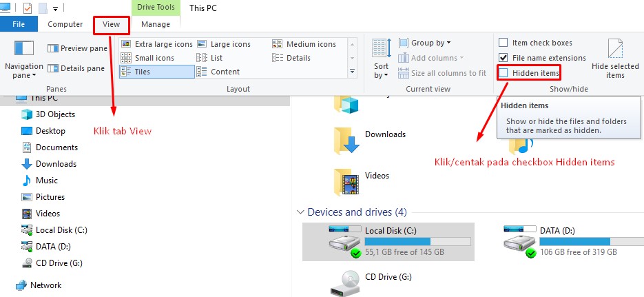Uncheck File name extensions
The height and width of the screenshot is (297, 644).
tap(542, 58)
